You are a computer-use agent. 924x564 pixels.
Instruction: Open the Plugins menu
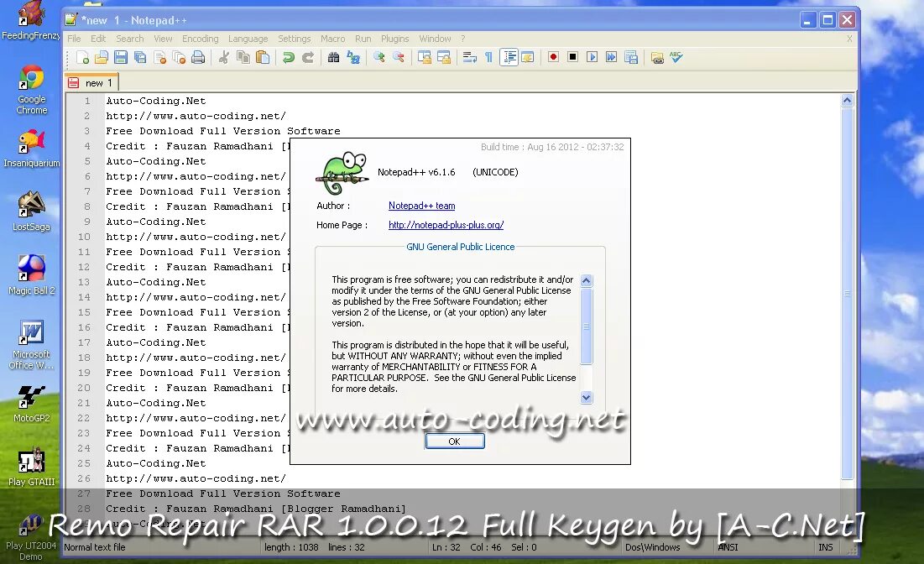(394, 39)
